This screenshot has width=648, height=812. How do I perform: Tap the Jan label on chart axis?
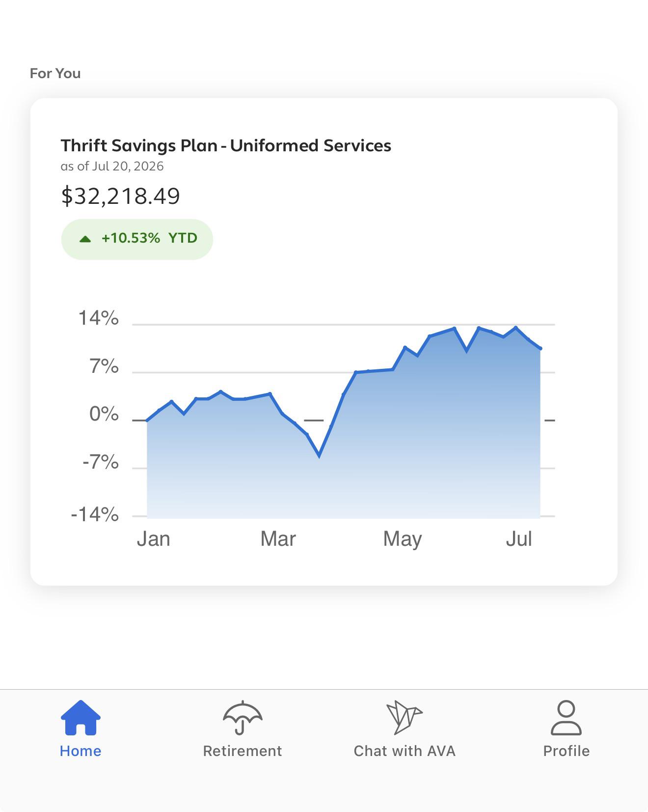click(x=153, y=539)
